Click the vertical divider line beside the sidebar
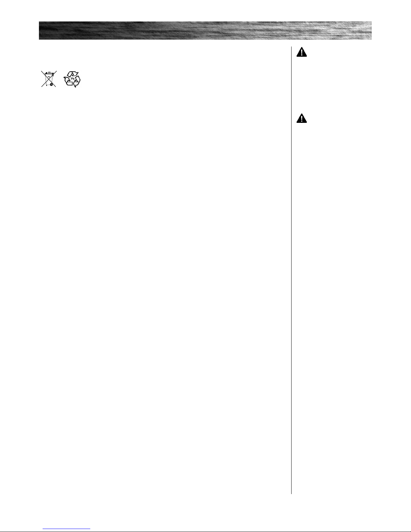The width and height of the screenshot is (411, 532). point(291,270)
